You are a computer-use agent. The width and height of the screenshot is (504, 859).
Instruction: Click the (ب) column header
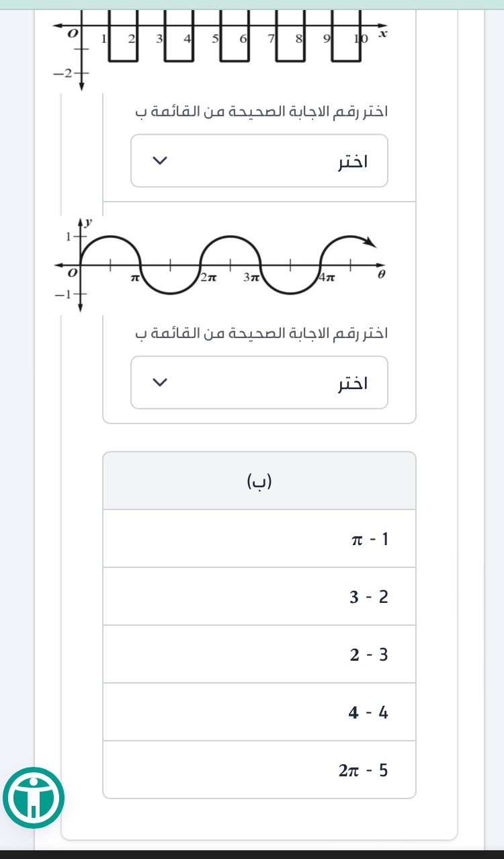tap(259, 480)
